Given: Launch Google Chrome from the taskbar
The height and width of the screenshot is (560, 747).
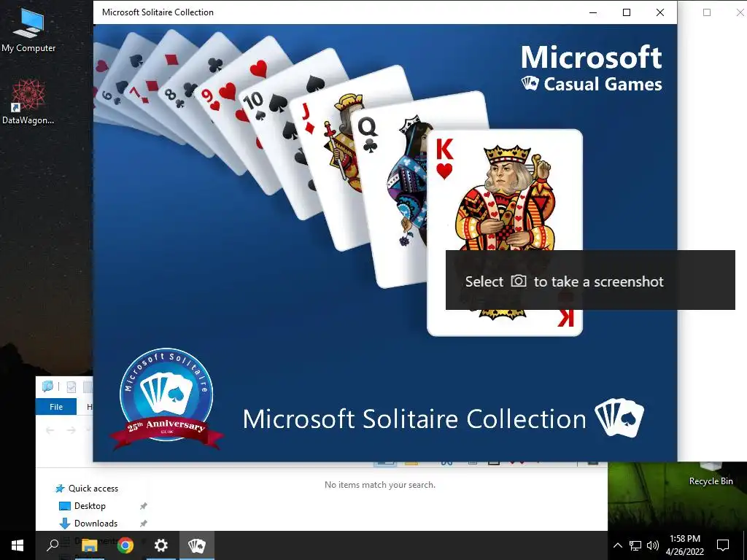Looking at the screenshot, I should point(125,545).
